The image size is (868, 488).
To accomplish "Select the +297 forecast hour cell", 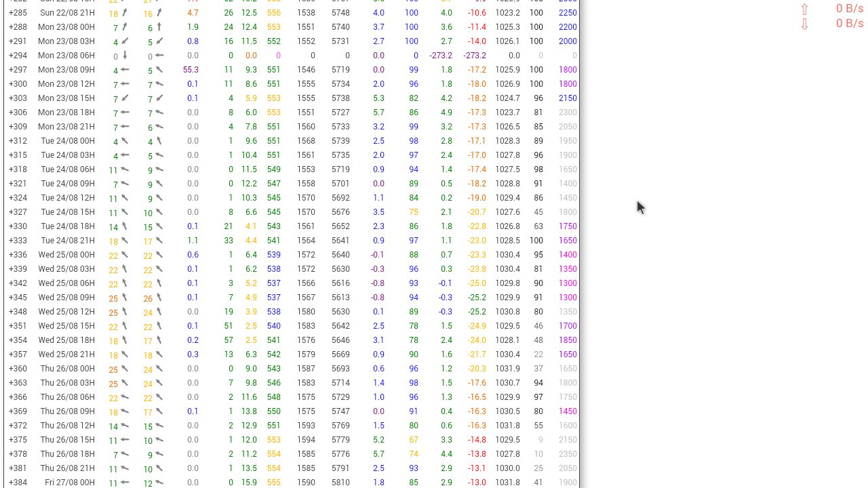I will (18, 70).
